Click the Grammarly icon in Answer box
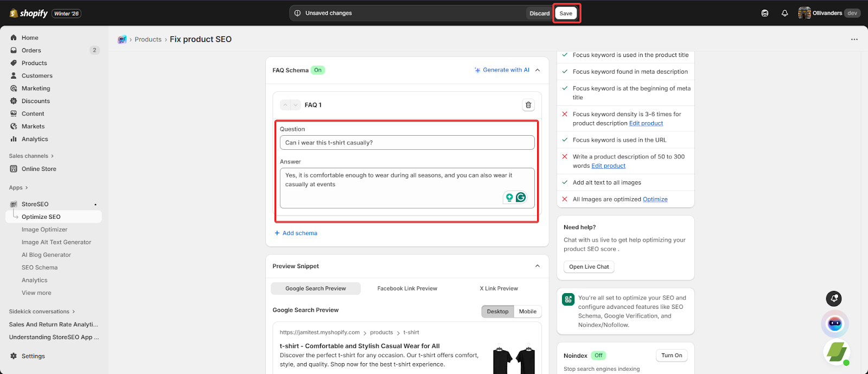 (x=521, y=197)
